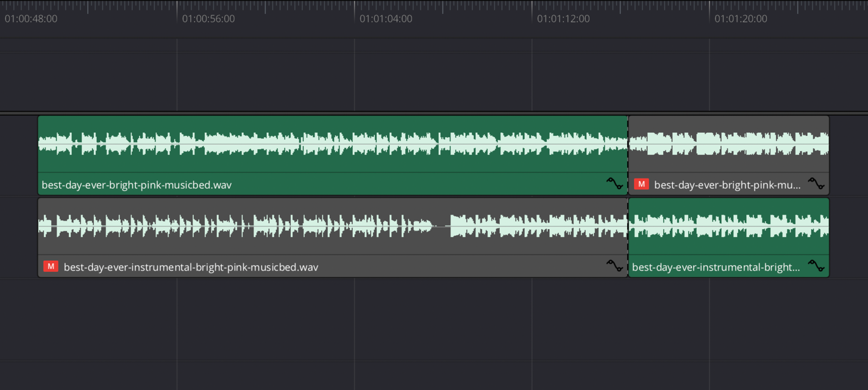
Task: Select best-day-ever-bright-pink-musicbed.wav clip name label
Action: pos(137,185)
